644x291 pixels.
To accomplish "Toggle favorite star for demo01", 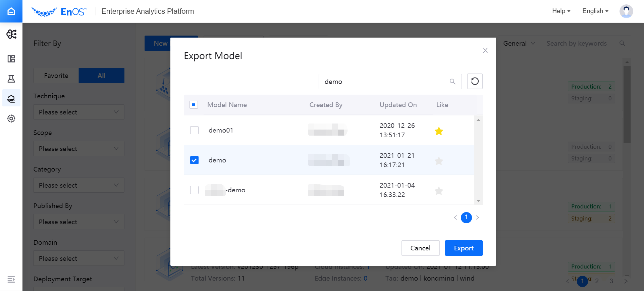I will coord(439,131).
